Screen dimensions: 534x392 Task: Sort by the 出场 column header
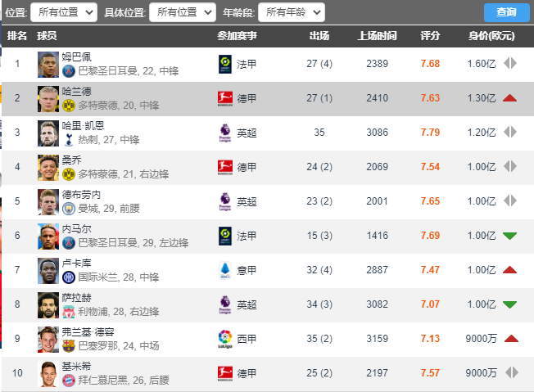click(x=319, y=36)
